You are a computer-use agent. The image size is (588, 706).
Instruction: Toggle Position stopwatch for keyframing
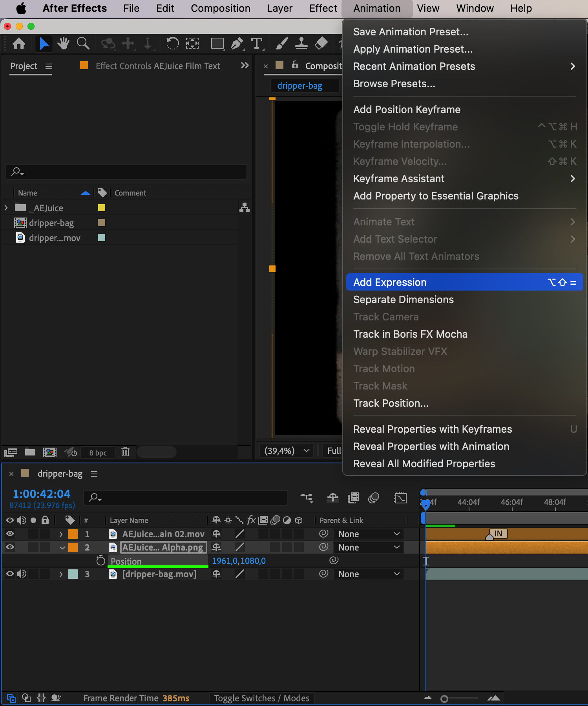(101, 561)
